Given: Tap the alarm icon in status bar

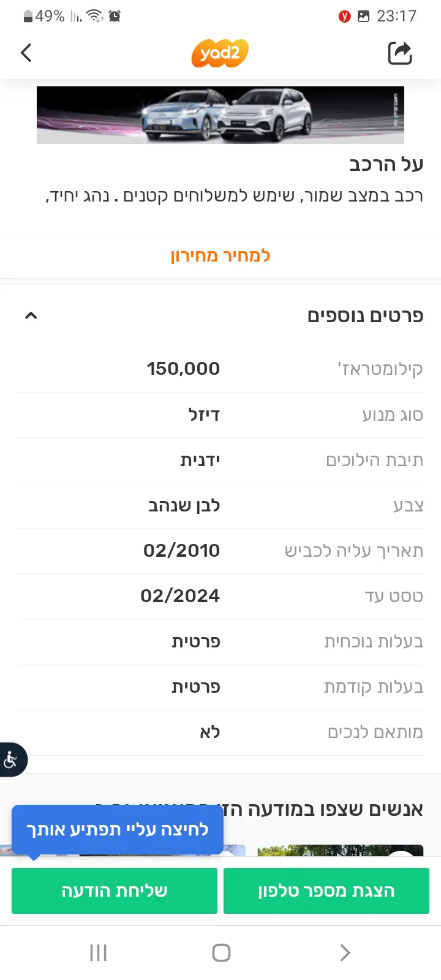Looking at the screenshot, I should click(115, 16).
